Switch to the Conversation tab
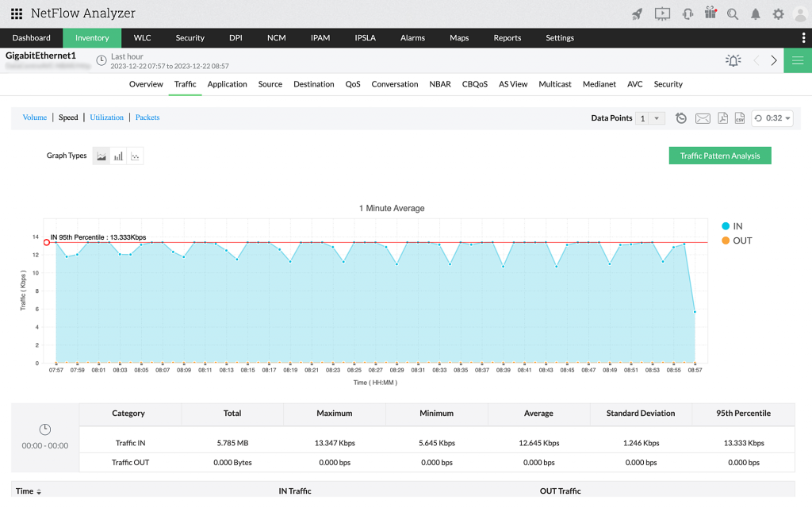 [x=395, y=84]
